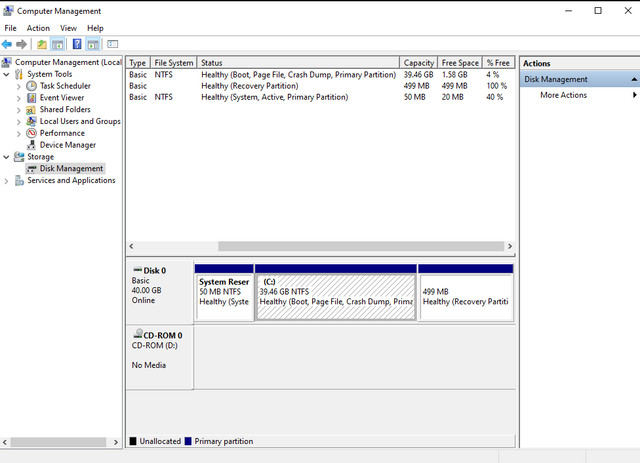Click the last toolbar icon with the list
This screenshot has width=640, height=463.
click(x=113, y=44)
